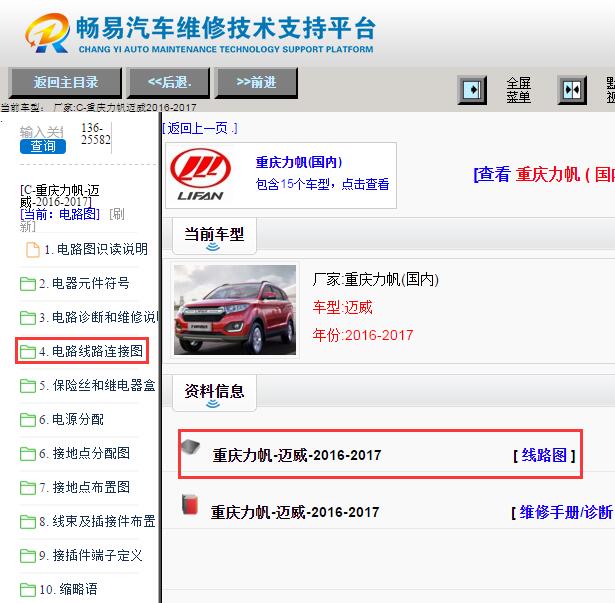Click 重庆力帆-迈威-2016-2017 title in 维修手册 row
The height and width of the screenshot is (603, 615).
pos(295,512)
